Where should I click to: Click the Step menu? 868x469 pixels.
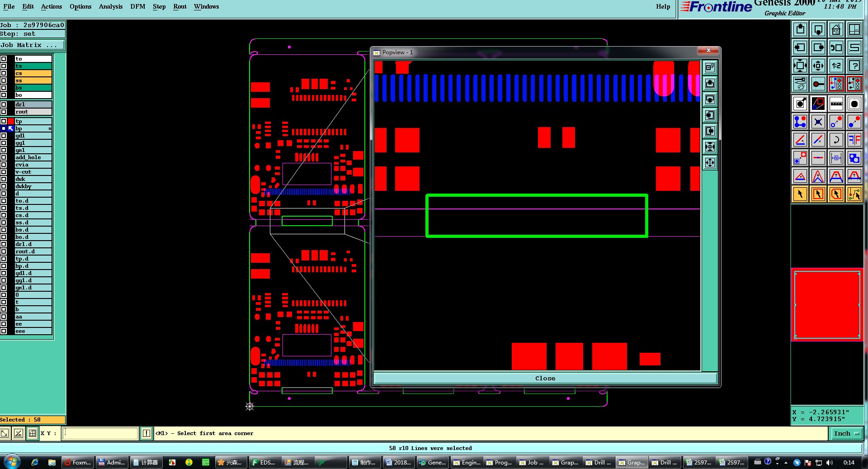tap(159, 6)
